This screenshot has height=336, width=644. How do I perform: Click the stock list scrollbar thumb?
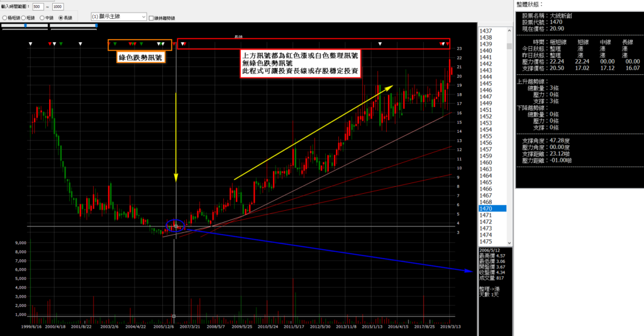[509, 46]
